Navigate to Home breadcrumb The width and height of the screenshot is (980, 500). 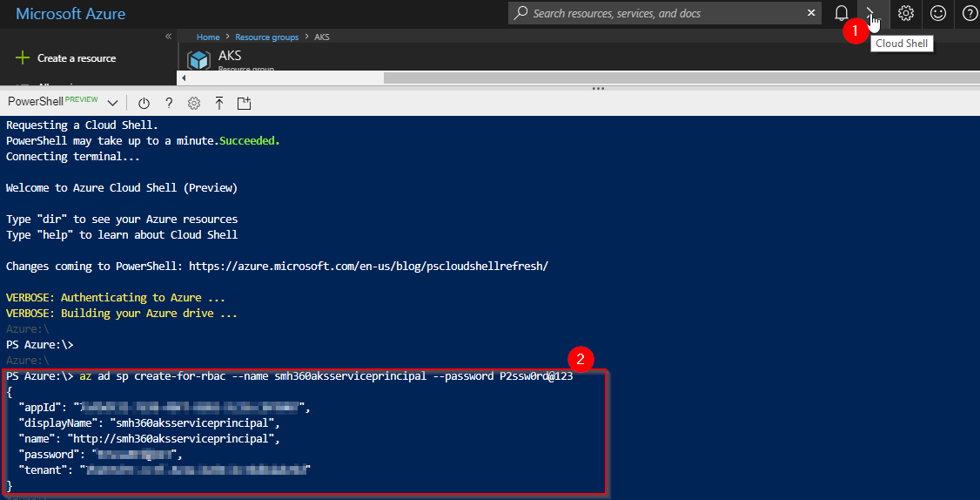pyautogui.click(x=208, y=37)
